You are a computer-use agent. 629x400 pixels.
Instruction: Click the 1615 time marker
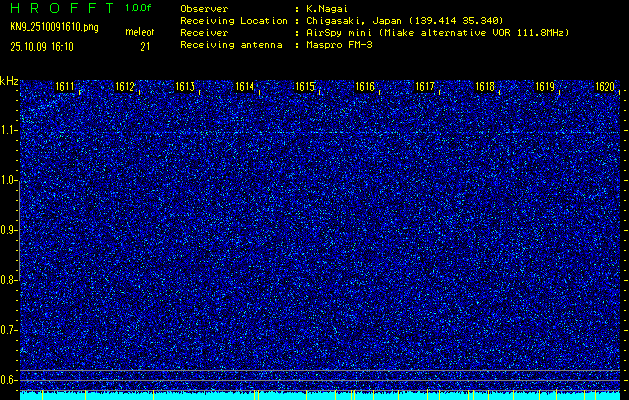point(305,87)
